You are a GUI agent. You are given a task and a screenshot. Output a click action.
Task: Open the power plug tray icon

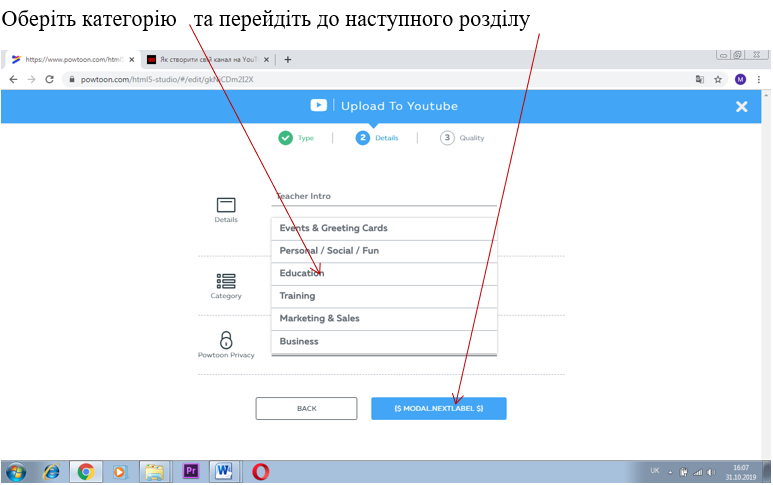[683, 472]
